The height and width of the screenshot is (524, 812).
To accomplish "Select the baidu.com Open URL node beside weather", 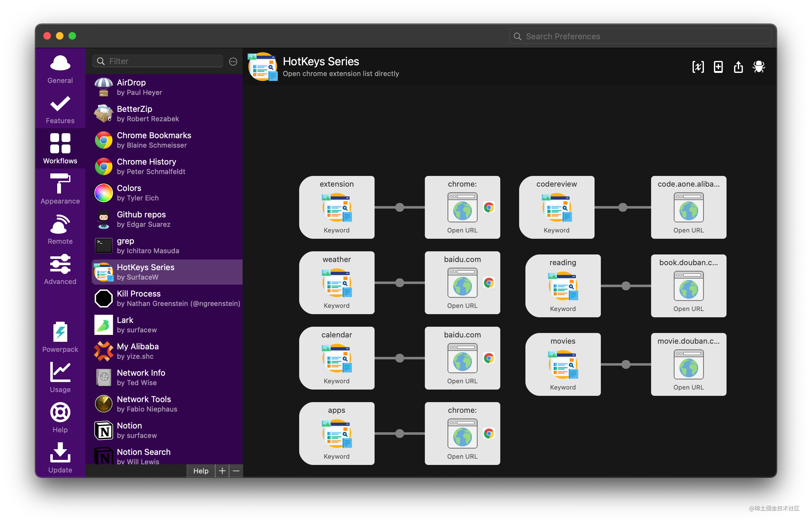I will point(462,283).
